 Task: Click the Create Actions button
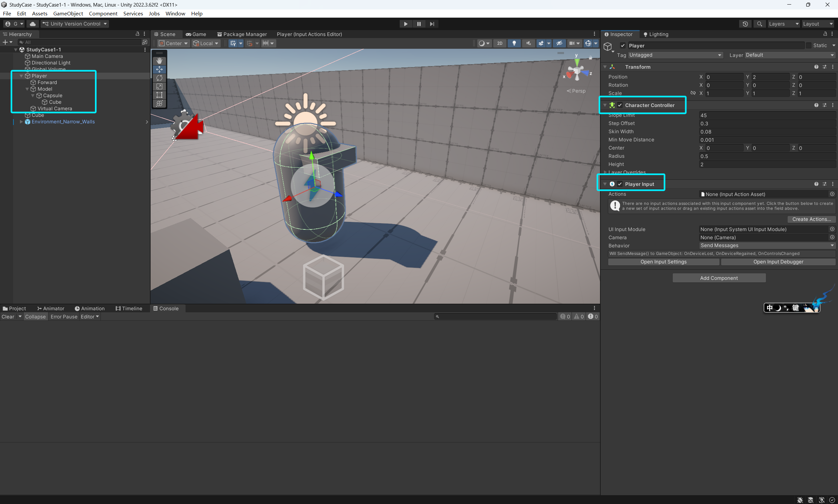click(811, 219)
